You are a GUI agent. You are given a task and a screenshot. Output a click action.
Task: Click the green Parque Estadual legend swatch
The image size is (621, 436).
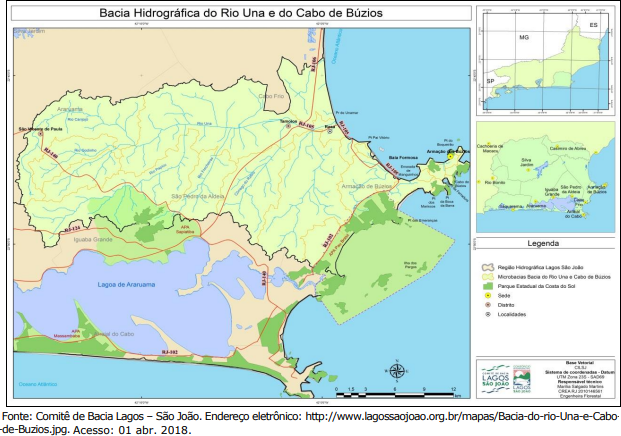(x=489, y=286)
